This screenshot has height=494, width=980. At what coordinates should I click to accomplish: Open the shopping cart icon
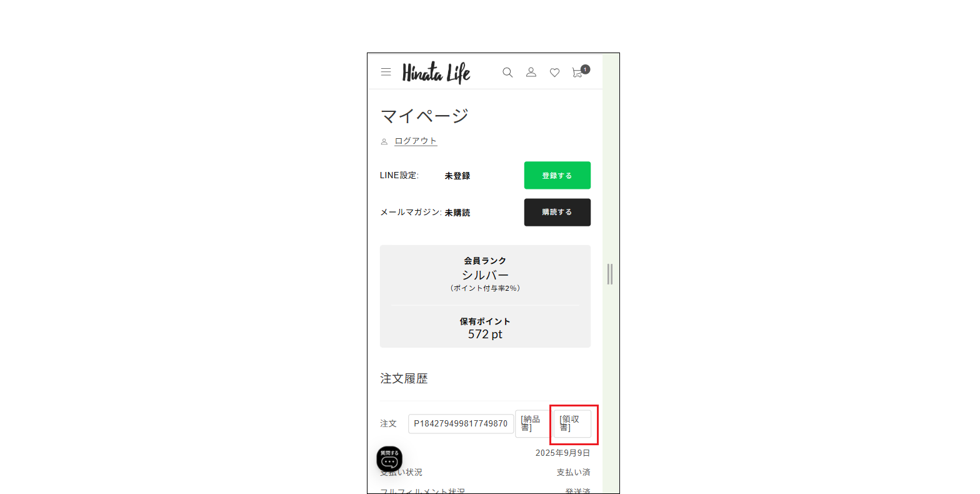tap(577, 73)
